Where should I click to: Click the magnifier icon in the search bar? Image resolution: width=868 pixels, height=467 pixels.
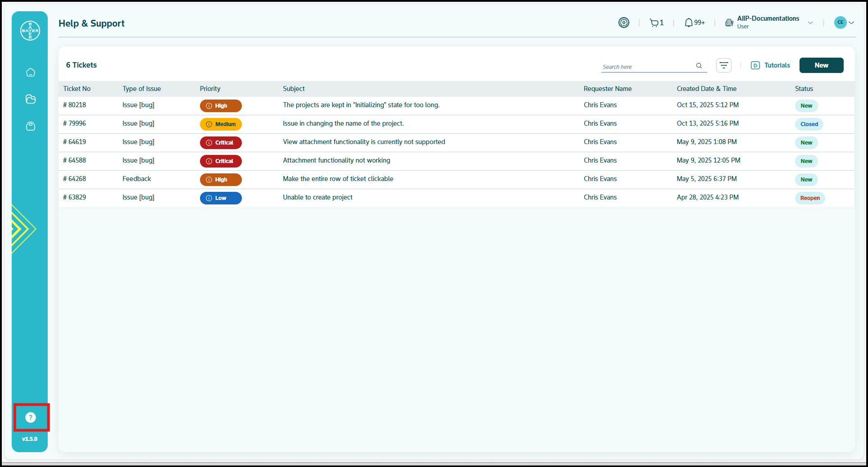pos(699,66)
